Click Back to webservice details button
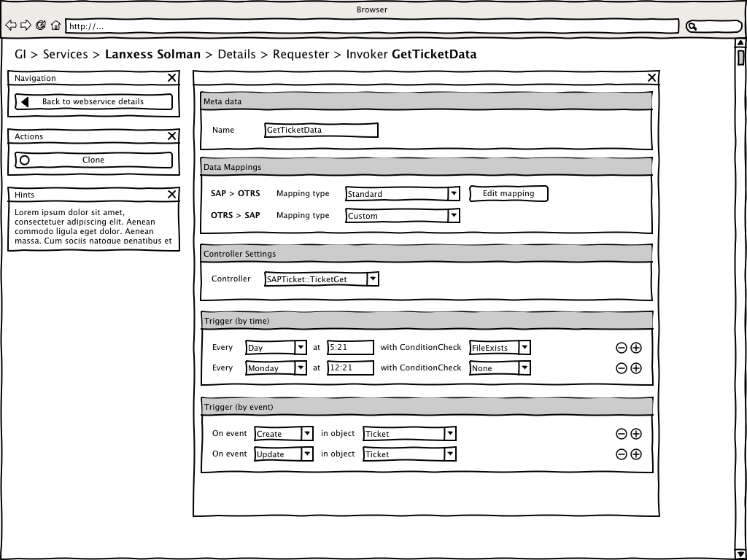The height and width of the screenshot is (560, 747). tap(93, 101)
